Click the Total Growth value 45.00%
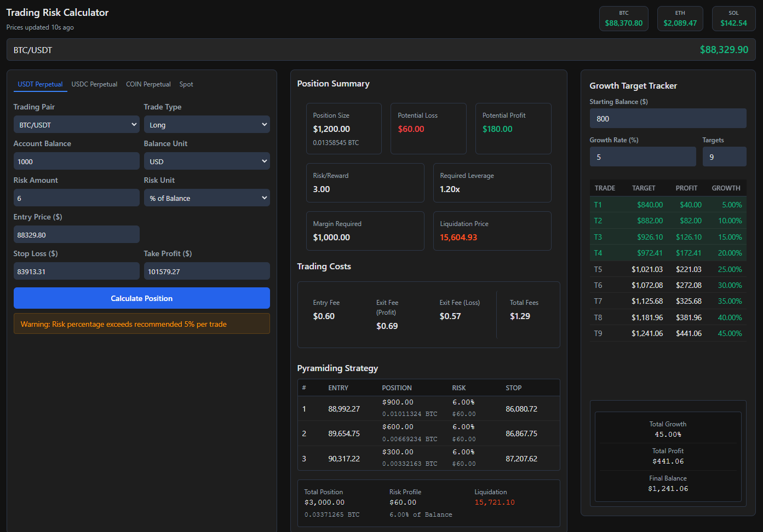This screenshot has height=532, width=763. point(668,435)
